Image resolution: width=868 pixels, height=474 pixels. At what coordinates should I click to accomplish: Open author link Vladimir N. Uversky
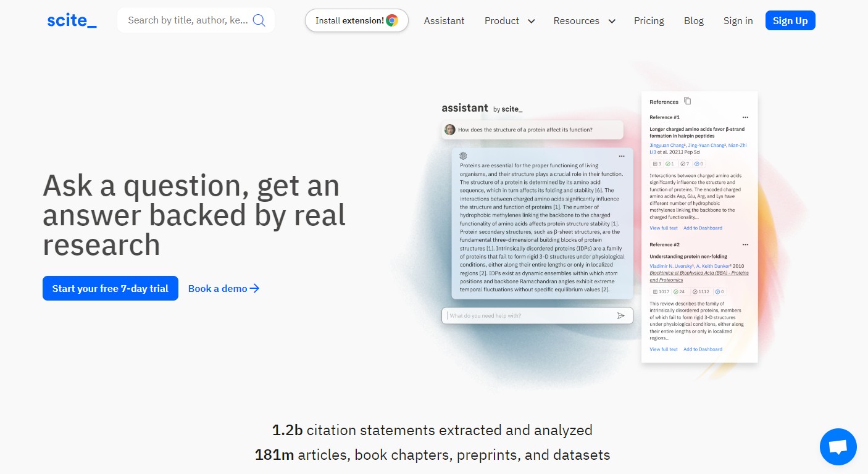click(672, 265)
